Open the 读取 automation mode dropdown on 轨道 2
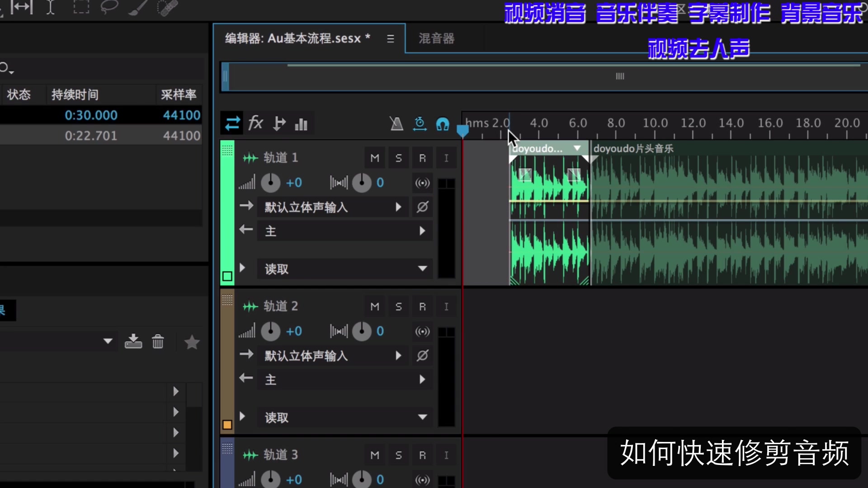 pos(422,417)
